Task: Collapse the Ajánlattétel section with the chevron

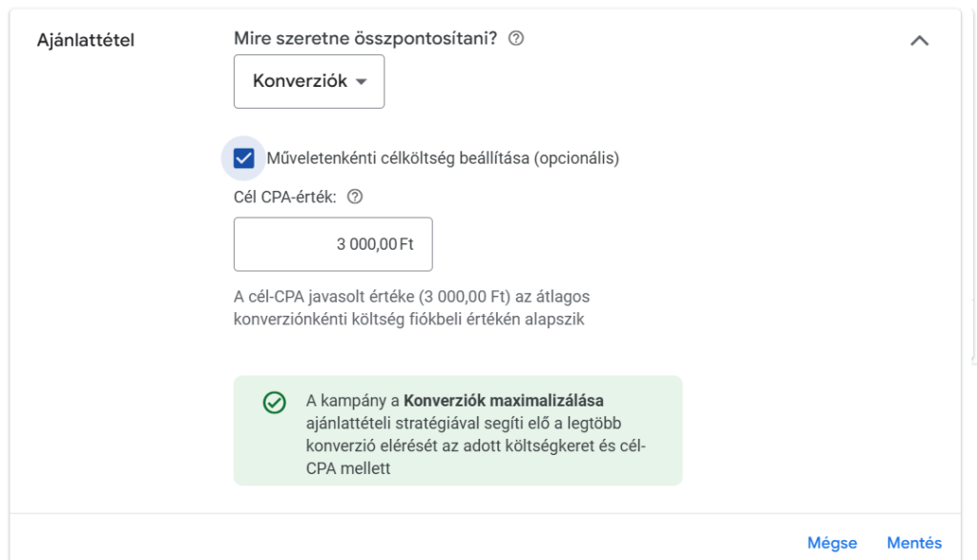Action: [920, 40]
